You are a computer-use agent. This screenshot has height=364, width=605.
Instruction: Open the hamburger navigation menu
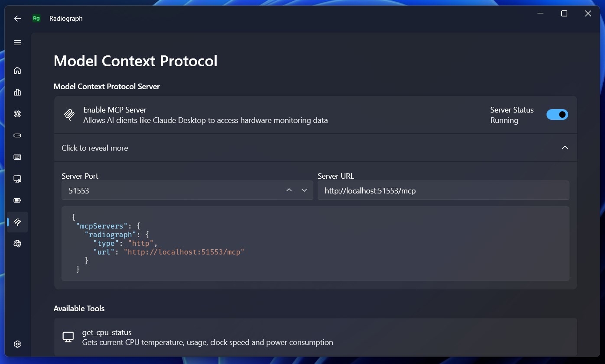[17, 42]
